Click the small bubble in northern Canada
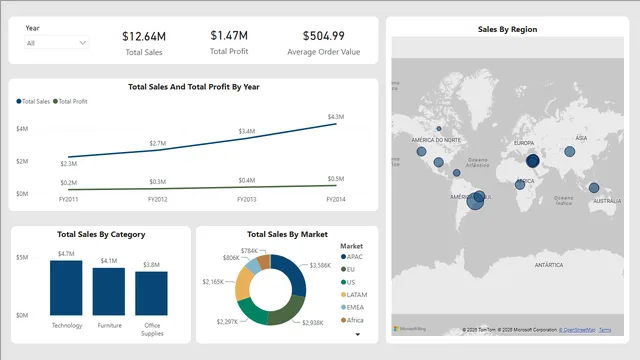The image size is (640, 360). 439,129
